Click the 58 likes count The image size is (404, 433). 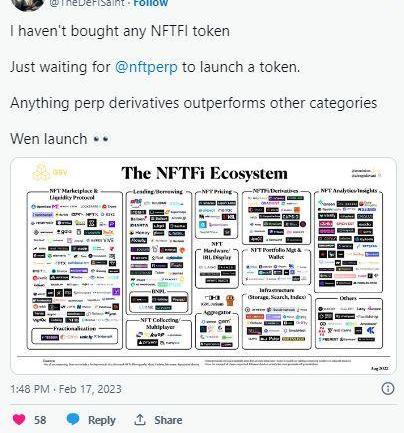(x=40, y=420)
